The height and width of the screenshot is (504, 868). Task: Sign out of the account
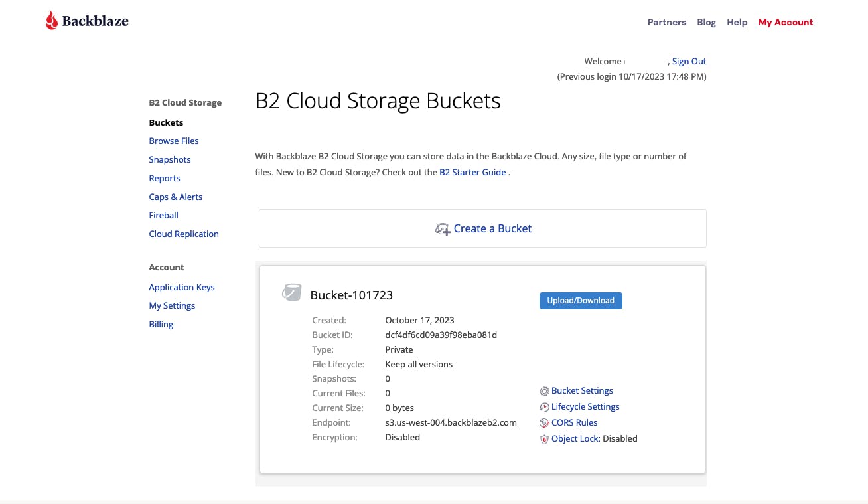point(689,61)
